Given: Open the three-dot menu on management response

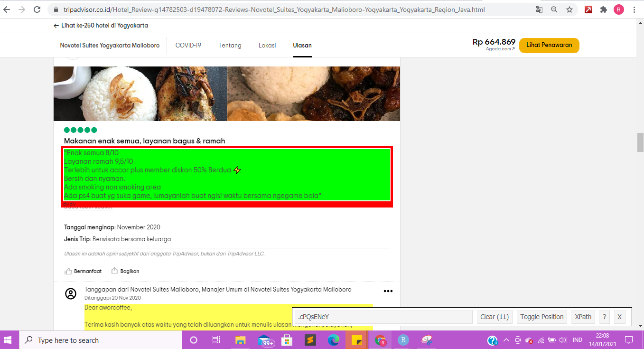Looking at the screenshot, I should [388, 291].
